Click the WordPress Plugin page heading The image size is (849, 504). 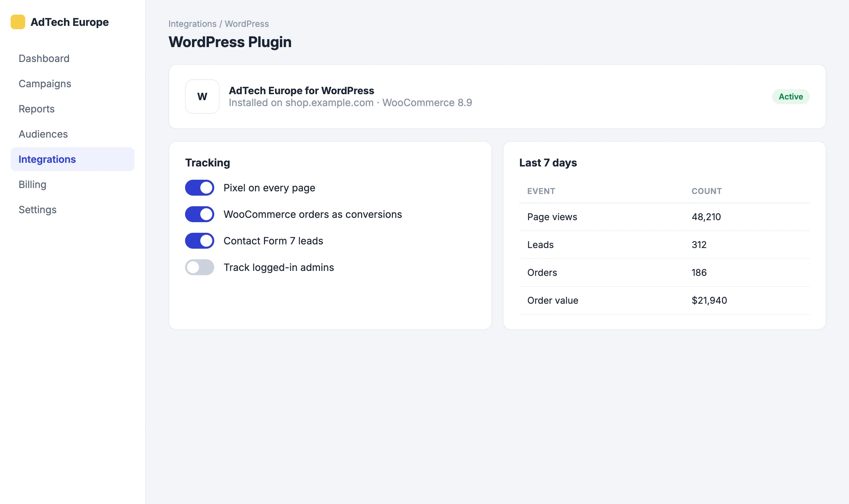pos(230,42)
